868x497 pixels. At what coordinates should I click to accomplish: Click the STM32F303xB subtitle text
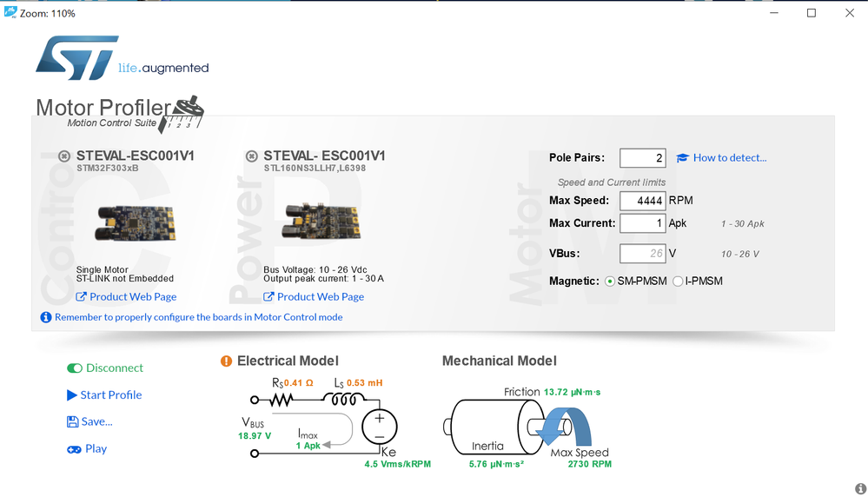coord(108,169)
